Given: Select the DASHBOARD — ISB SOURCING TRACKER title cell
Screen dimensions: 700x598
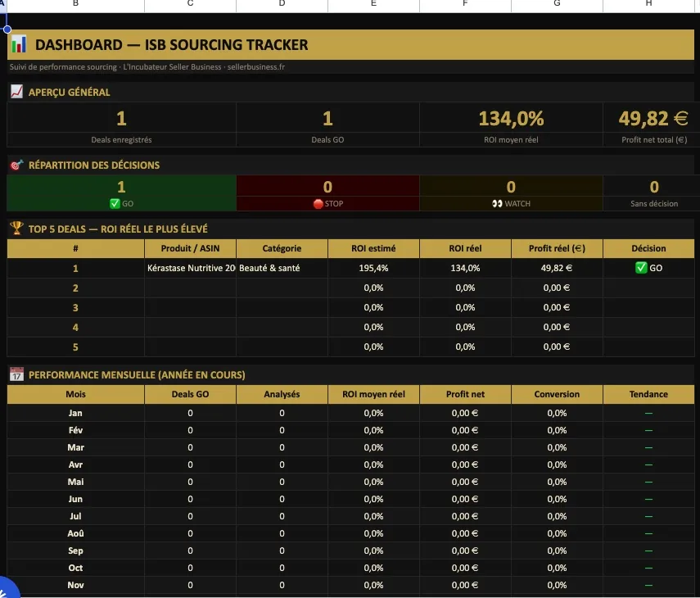Looking at the screenshot, I should click(x=350, y=45).
